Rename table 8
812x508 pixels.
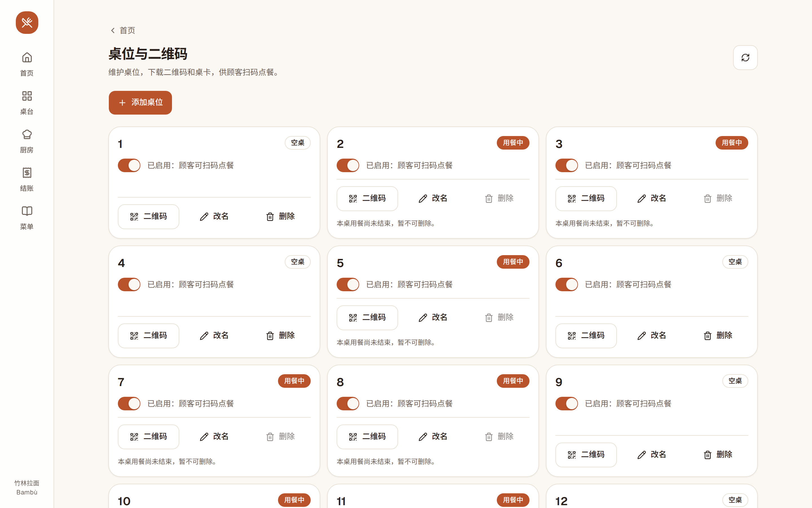coord(433,437)
